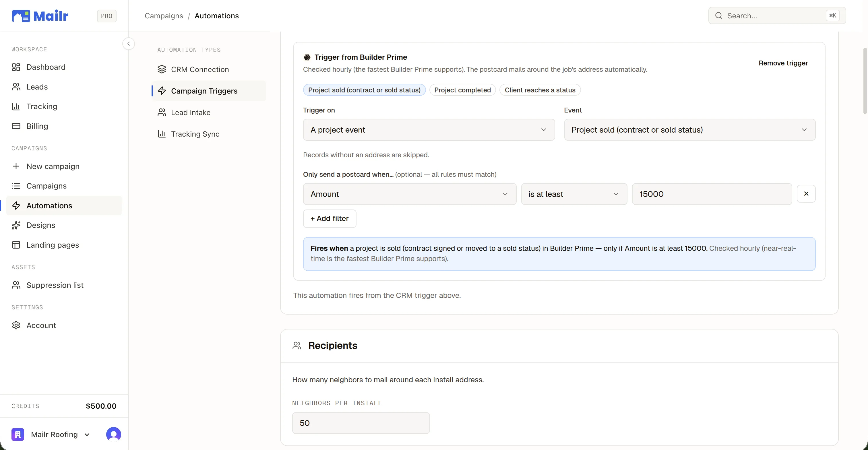Start a New campaign
Image resolution: width=868 pixels, height=450 pixels.
[x=64, y=166]
